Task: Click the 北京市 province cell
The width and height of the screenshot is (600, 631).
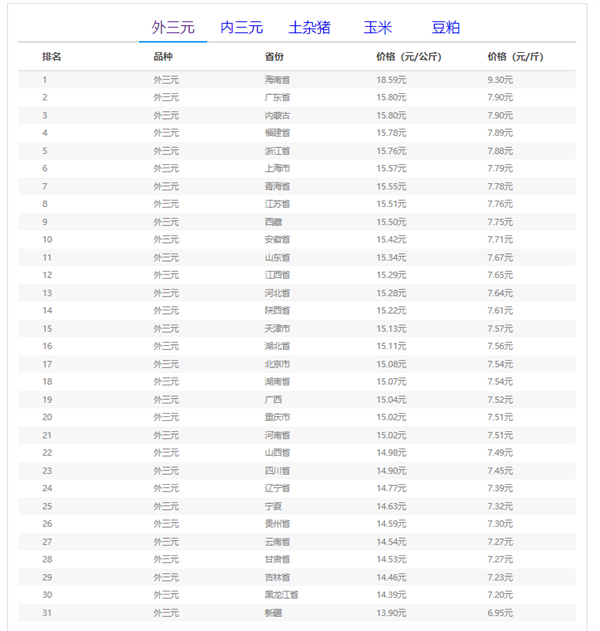Action: pyautogui.click(x=277, y=364)
